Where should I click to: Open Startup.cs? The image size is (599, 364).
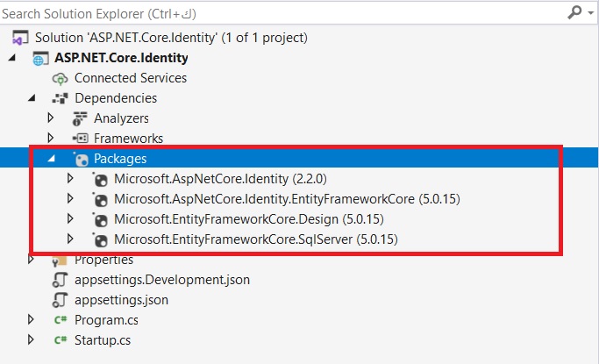pyautogui.click(x=103, y=340)
